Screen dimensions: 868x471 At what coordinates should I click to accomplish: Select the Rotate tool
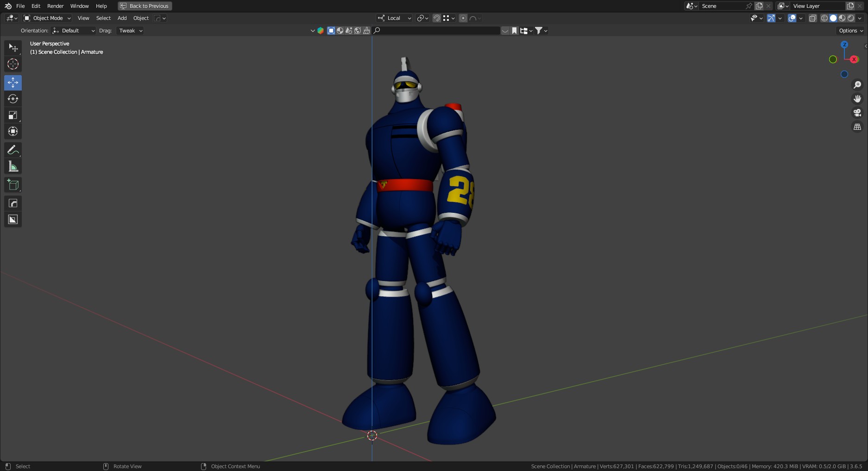[x=13, y=99]
